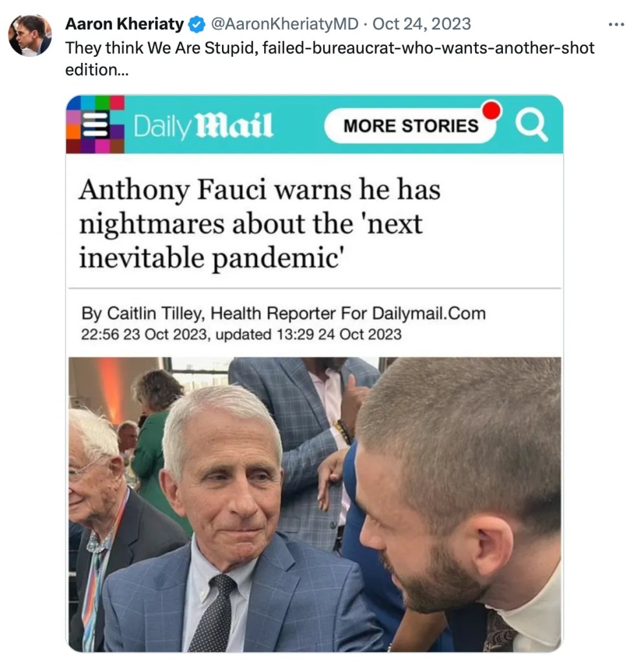The width and height of the screenshot is (644, 662).
Task: Open Aaron Kheriaty's profile avatar
Action: pos(30,36)
